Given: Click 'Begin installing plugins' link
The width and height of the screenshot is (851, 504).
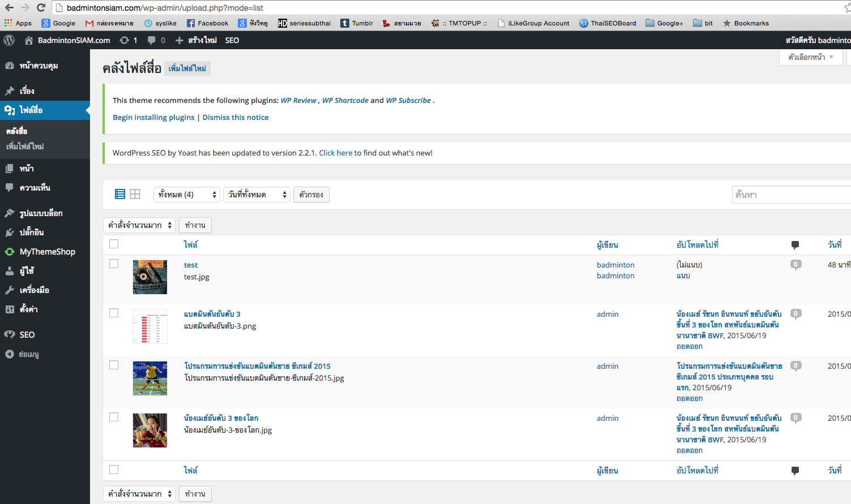Looking at the screenshot, I should point(153,117).
